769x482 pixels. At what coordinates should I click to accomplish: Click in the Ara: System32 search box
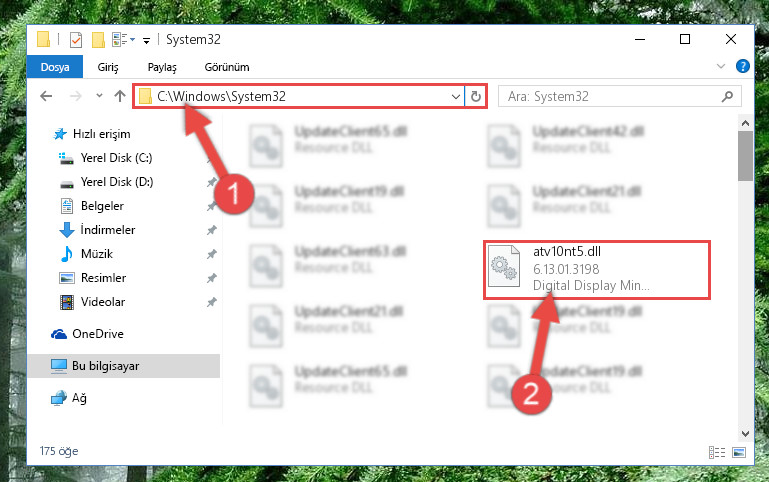tap(613, 96)
